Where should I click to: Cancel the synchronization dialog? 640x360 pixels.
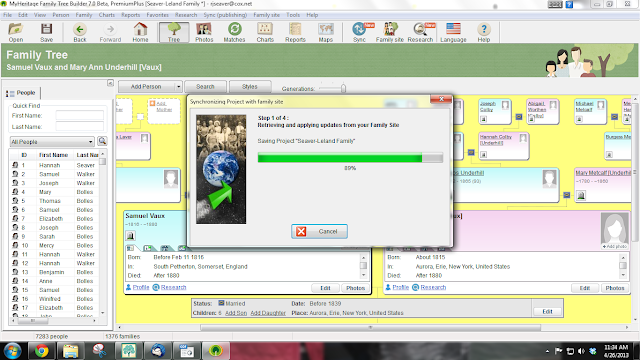click(320, 231)
